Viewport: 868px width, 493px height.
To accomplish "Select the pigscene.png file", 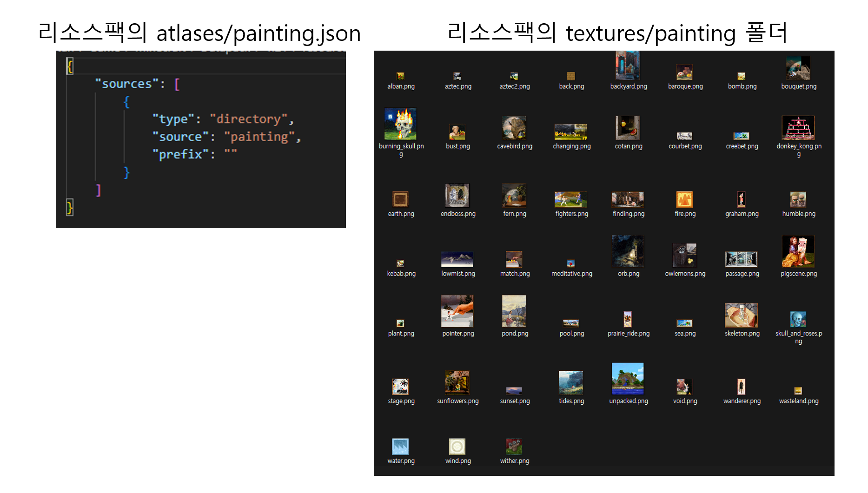I will 798,251.
